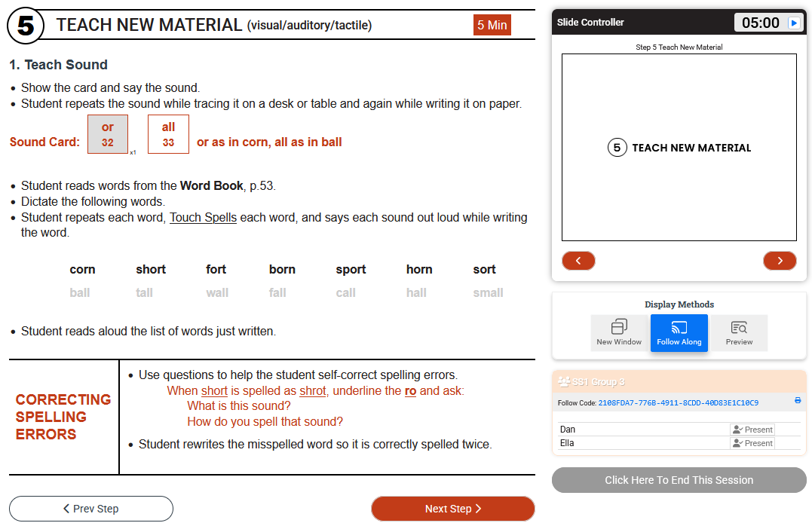Open the Preview display method
Screen dimensions: 812x523
(739, 332)
